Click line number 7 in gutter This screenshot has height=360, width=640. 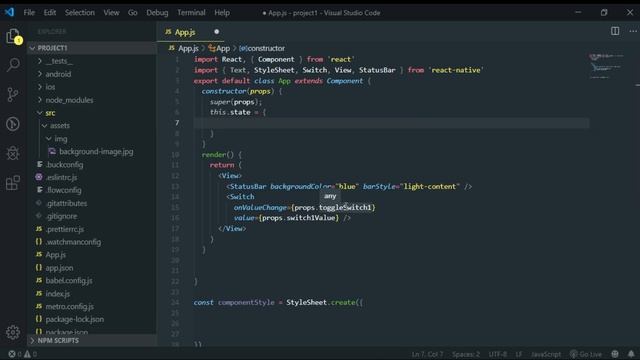click(177, 123)
